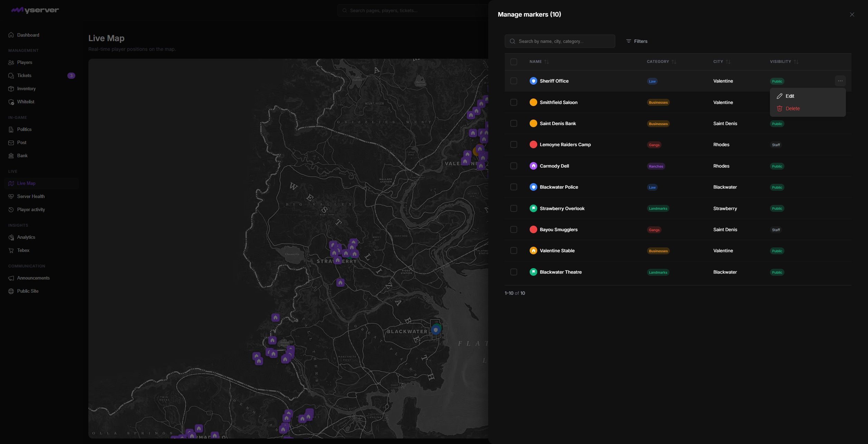This screenshot has width=868, height=444.
Task: Check the Sheriff Office row checkbox
Action: point(513,81)
